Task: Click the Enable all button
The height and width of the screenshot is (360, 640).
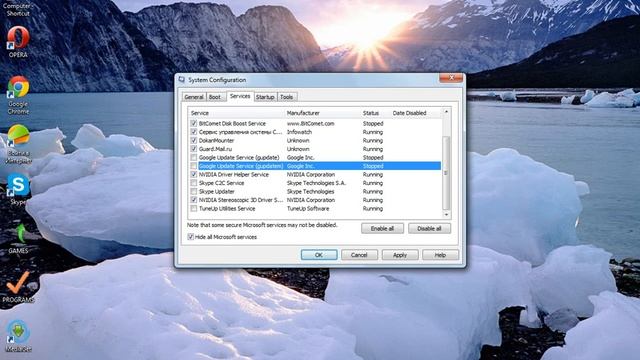Action: point(382,229)
